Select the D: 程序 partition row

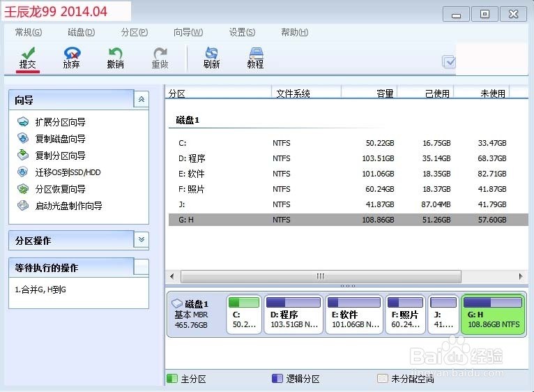[x=349, y=158]
